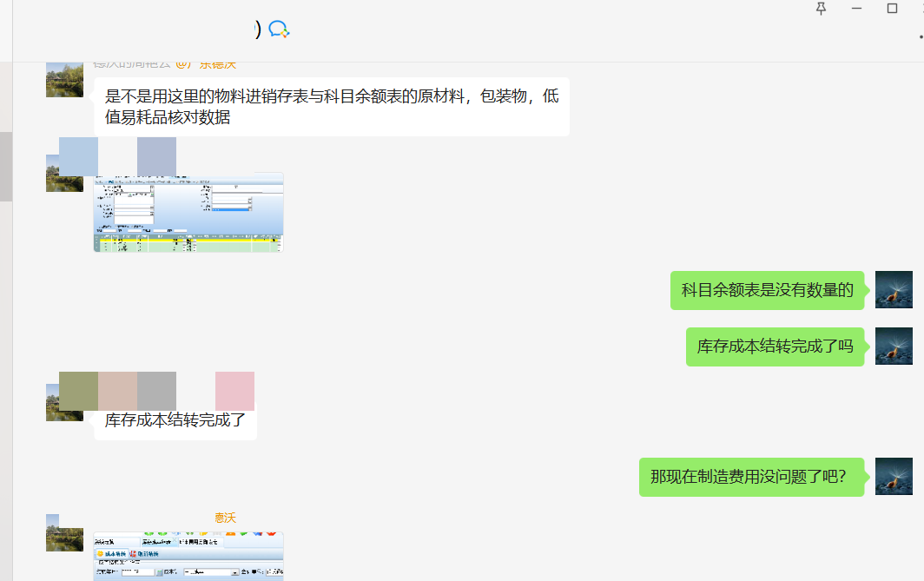Open the first shared screenshot image
This screenshot has width=924, height=581.
click(188, 212)
